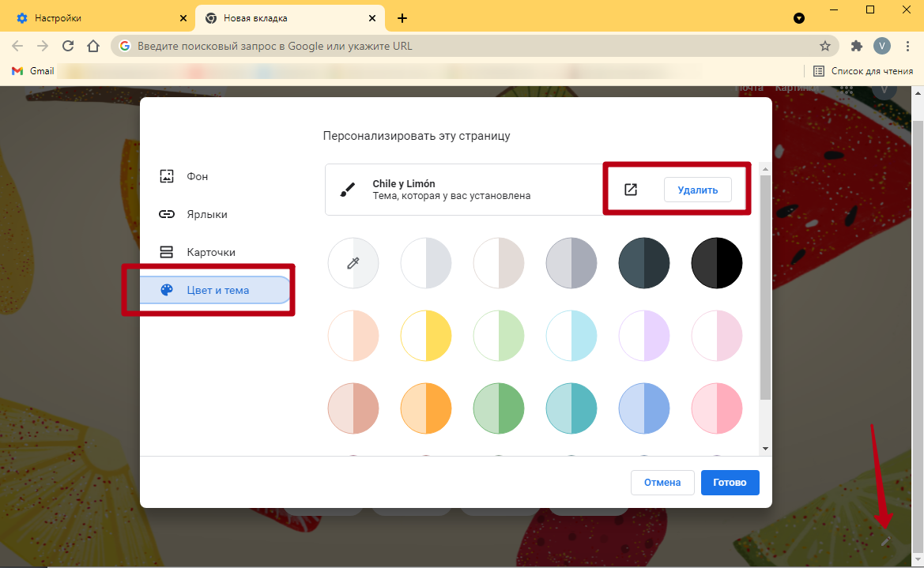Click the bookmark star icon
Viewport: 924px width, 568px height.
[824, 46]
